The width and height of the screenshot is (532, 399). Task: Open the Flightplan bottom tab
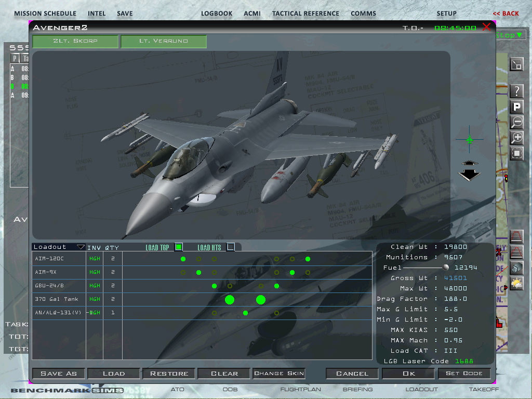[x=301, y=389]
